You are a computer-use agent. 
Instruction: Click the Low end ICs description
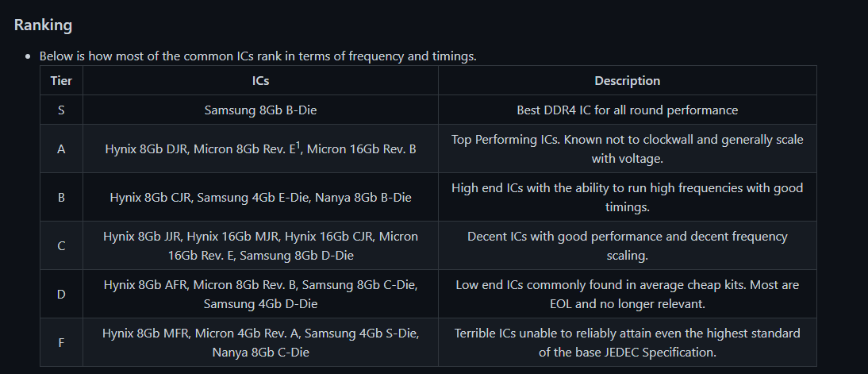click(627, 294)
